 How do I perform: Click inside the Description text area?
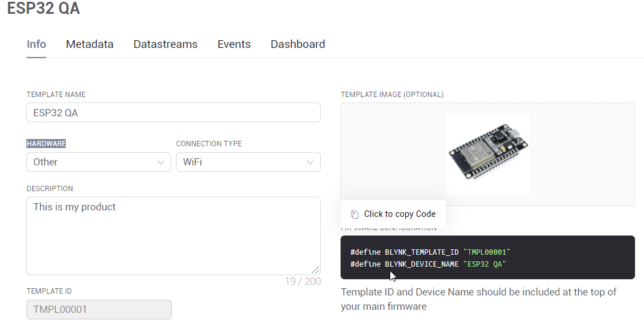click(173, 236)
